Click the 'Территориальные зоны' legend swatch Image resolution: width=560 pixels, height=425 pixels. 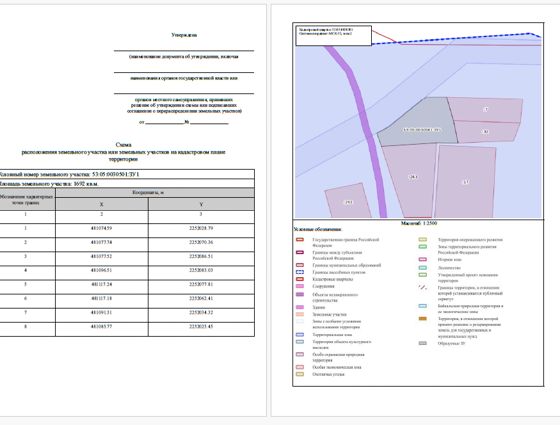(x=300, y=335)
